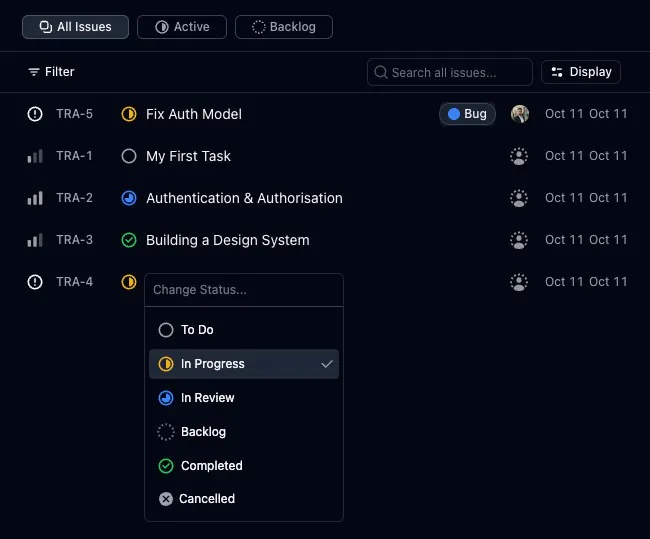Open the Display options
This screenshot has height=539, width=650.
(581, 72)
